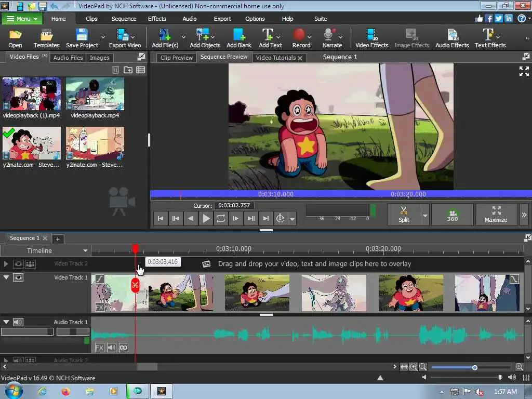
Task: Toggle full screen preview icon
Action: [x=524, y=71]
